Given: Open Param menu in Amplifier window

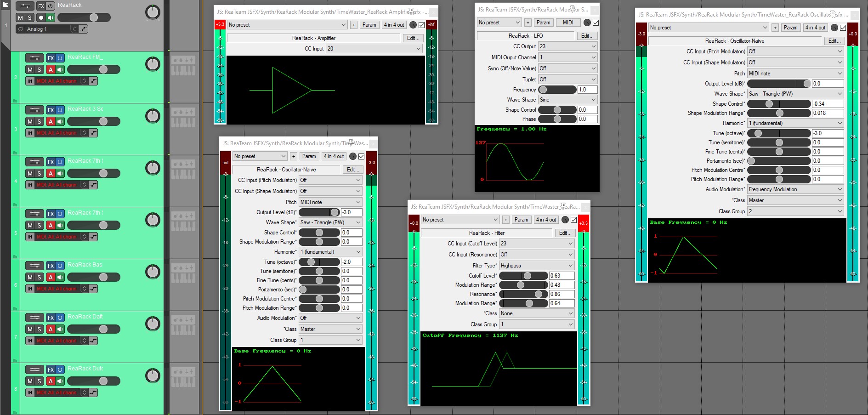Looking at the screenshot, I should [x=369, y=25].
